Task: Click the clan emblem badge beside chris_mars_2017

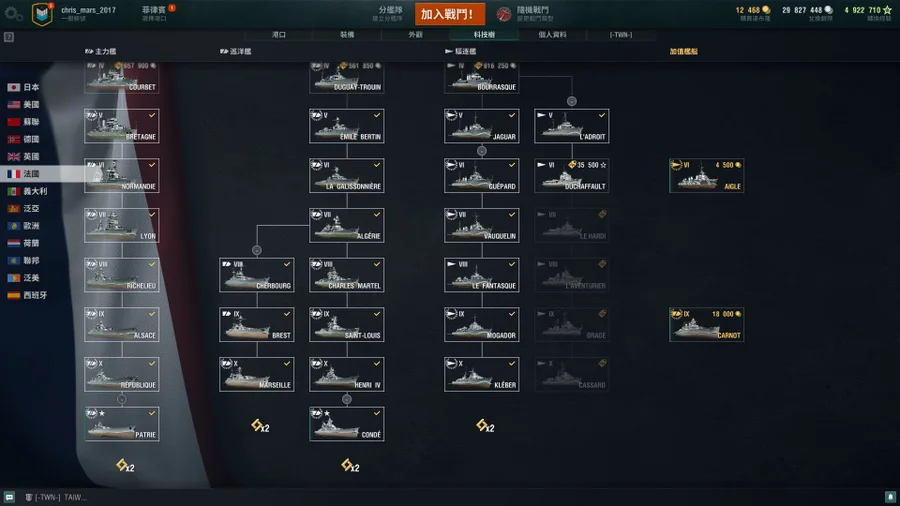Action: pos(42,14)
